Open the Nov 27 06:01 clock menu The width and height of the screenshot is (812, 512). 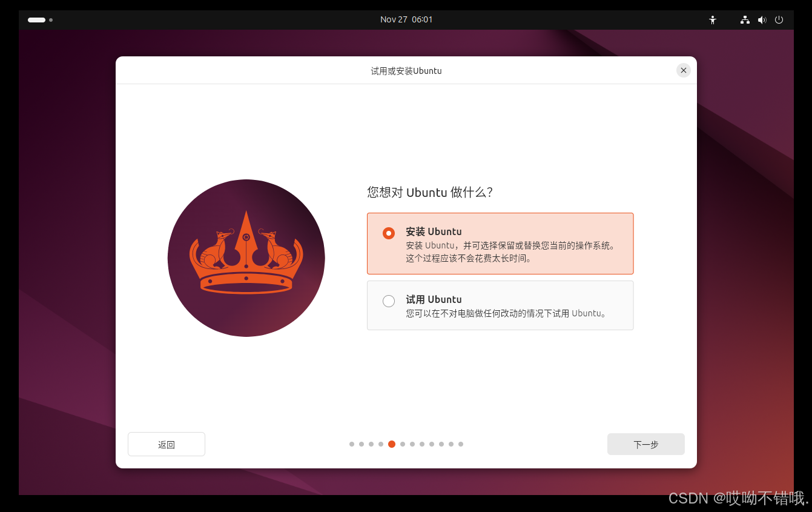point(406,19)
